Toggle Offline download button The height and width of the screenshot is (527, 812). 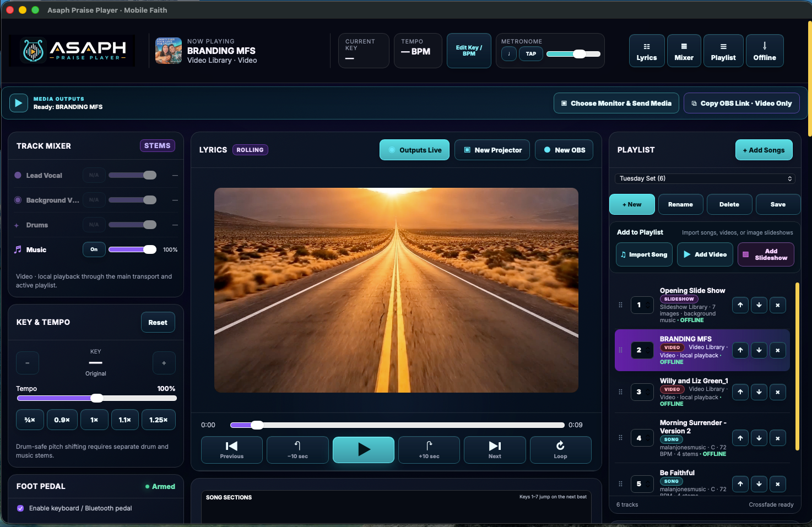[x=765, y=51]
